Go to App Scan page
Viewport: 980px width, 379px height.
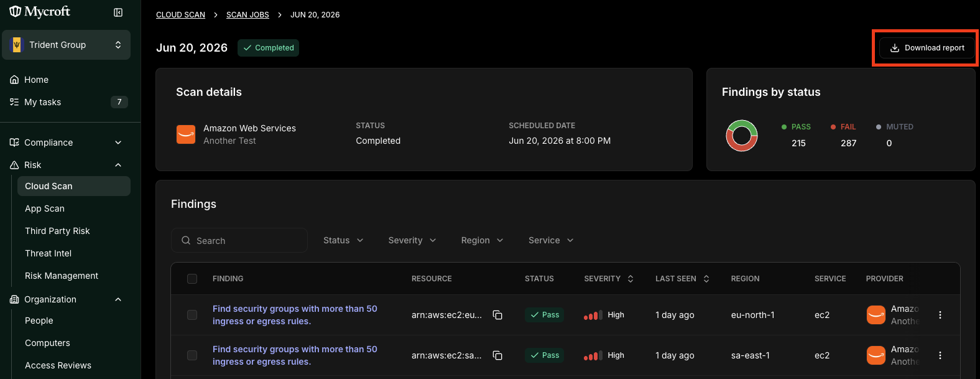[x=45, y=208]
